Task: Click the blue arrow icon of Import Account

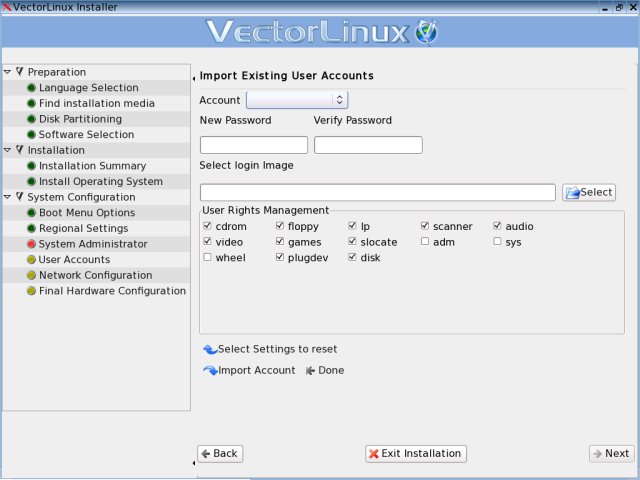Action: coord(210,370)
